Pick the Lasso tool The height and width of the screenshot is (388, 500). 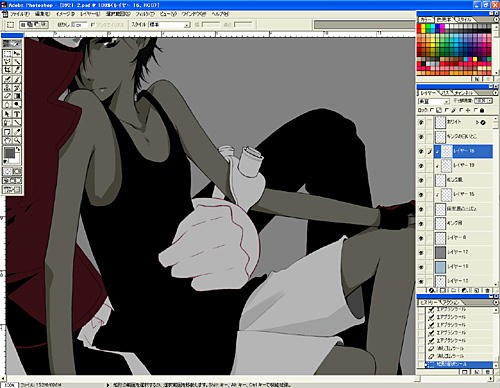click(x=7, y=62)
